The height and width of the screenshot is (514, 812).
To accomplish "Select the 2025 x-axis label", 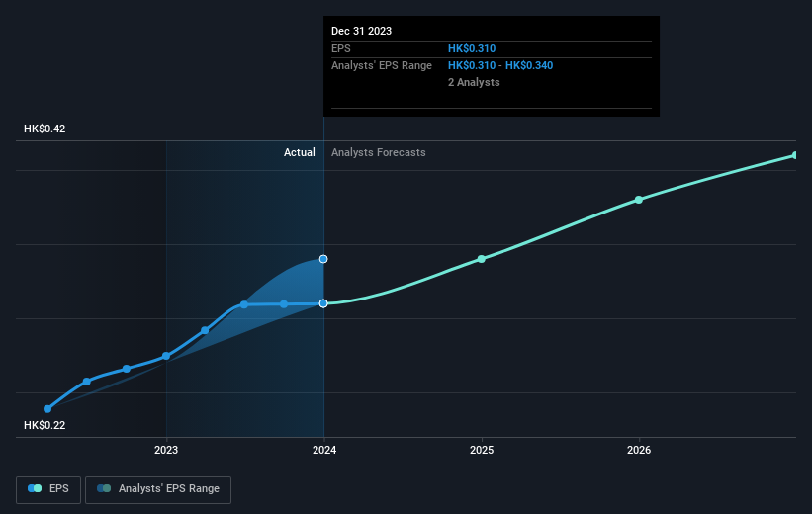I will (482, 450).
